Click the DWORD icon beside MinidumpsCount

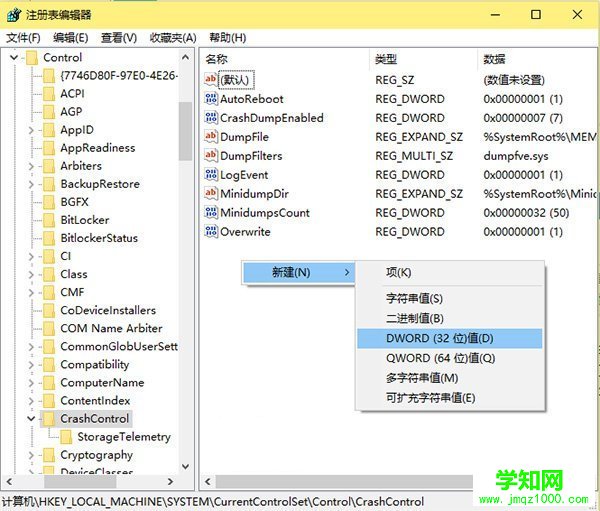click(211, 212)
